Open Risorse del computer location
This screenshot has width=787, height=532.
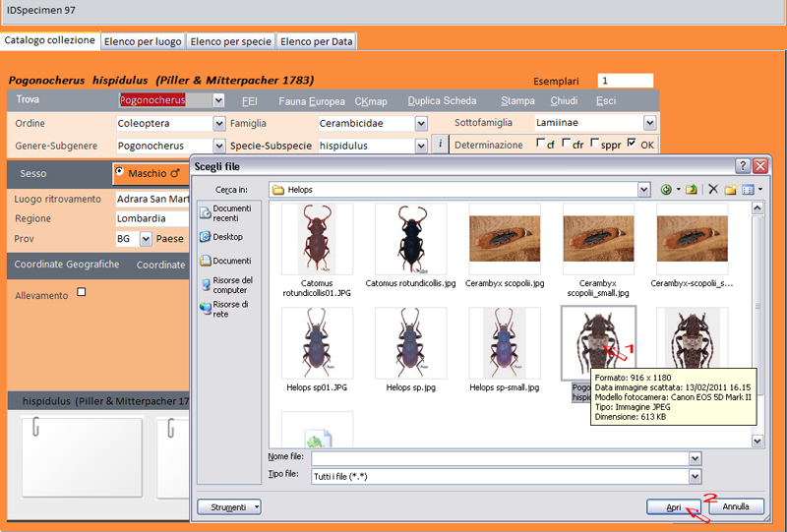tap(225, 285)
